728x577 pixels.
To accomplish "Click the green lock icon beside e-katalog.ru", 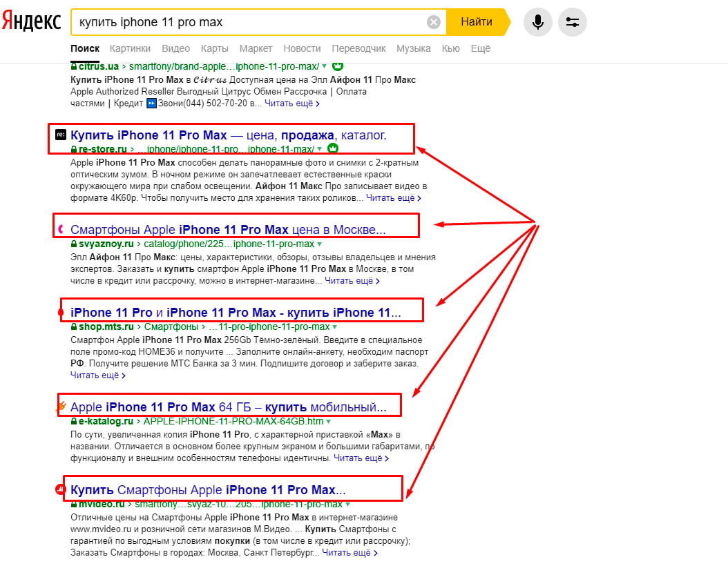I will [x=74, y=421].
